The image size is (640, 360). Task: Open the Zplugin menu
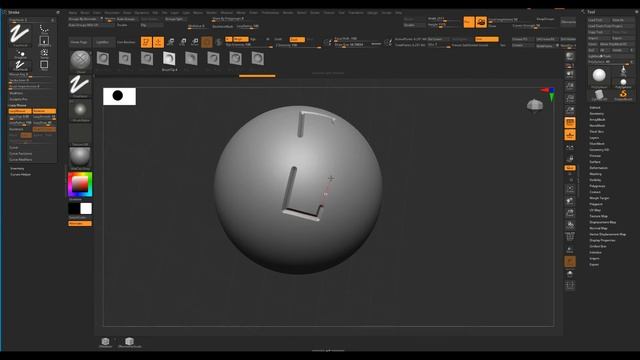pos(372,13)
